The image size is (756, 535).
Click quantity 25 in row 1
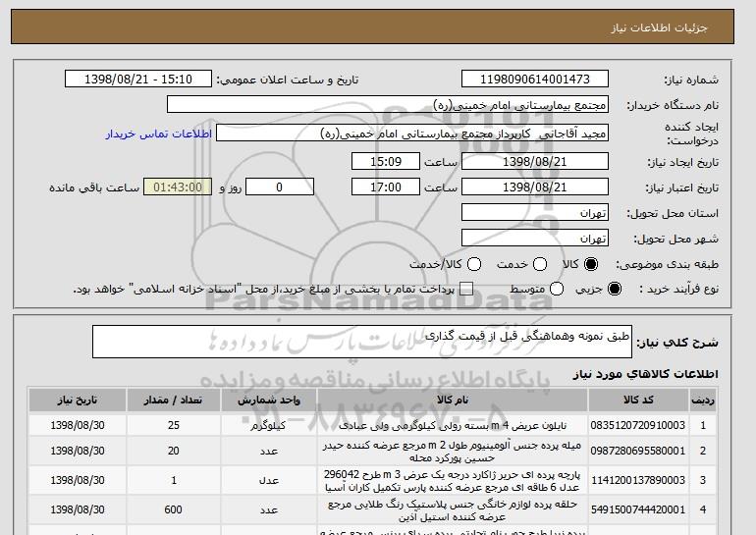coord(174,425)
